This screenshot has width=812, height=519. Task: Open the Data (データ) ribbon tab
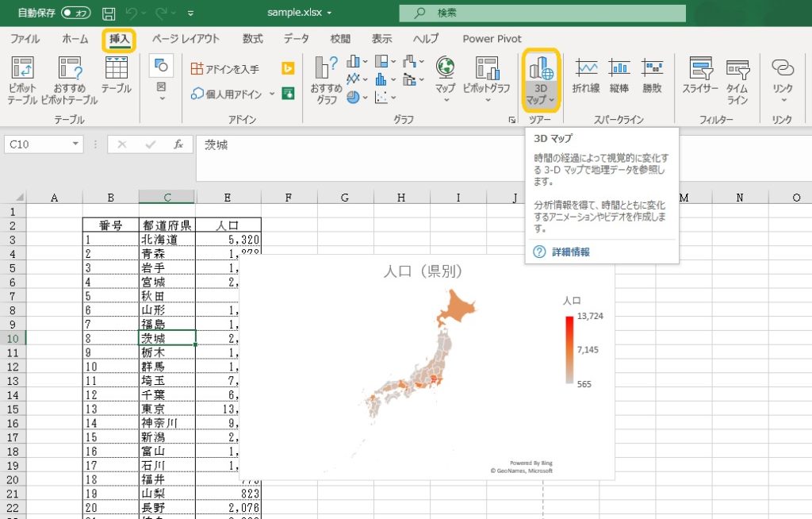point(297,39)
